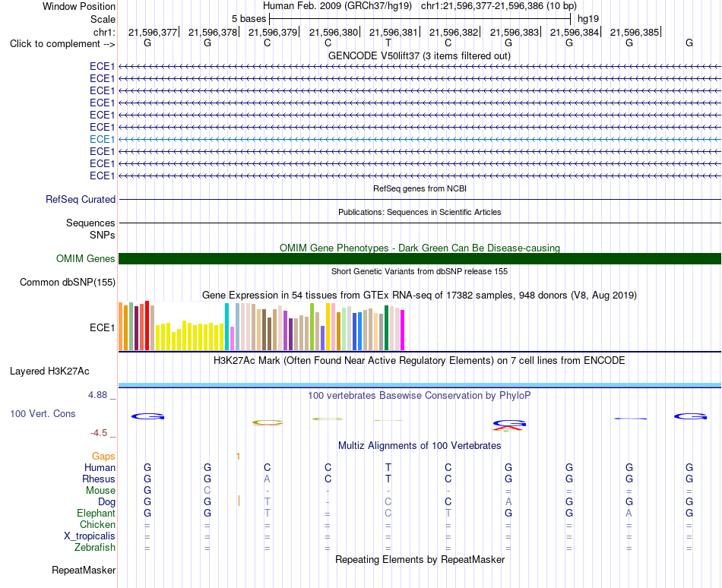Click the orange Gaps label
Image resolution: width=722 pixels, height=588 pixels.
pos(103,456)
